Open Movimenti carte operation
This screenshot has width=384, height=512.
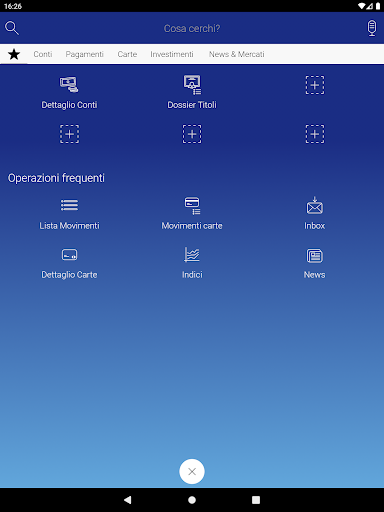[192, 213]
